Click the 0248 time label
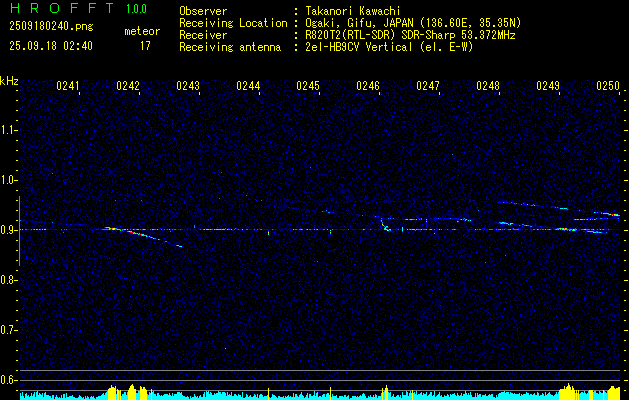 click(x=488, y=87)
